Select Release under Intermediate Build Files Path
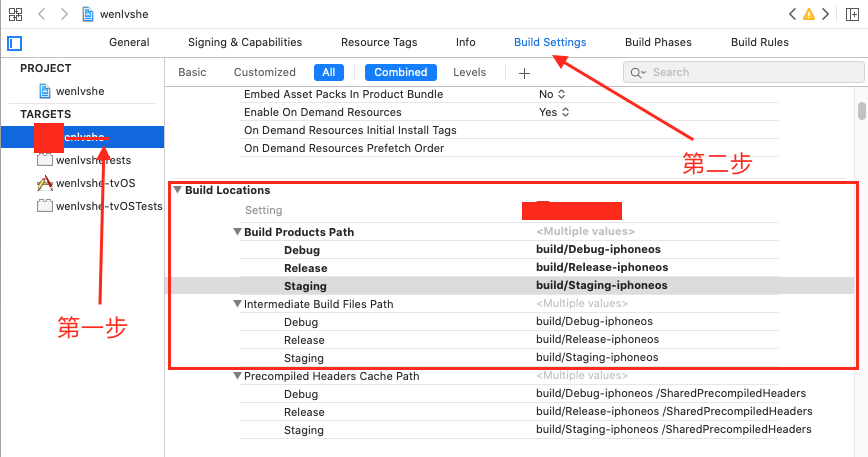This screenshot has height=457, width=868. point(304,340)
